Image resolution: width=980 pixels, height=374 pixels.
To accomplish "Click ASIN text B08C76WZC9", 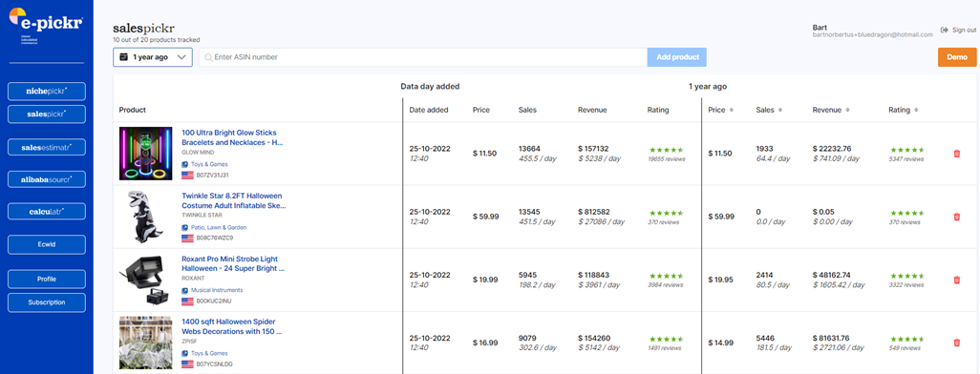I will tap(214, 238).
